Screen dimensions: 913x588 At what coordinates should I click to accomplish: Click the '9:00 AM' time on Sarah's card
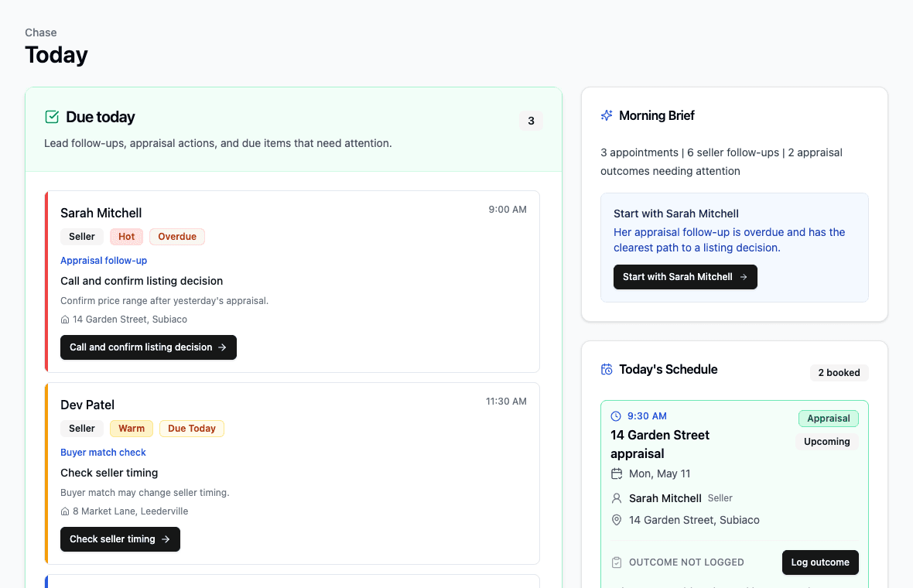click(508, 210)
